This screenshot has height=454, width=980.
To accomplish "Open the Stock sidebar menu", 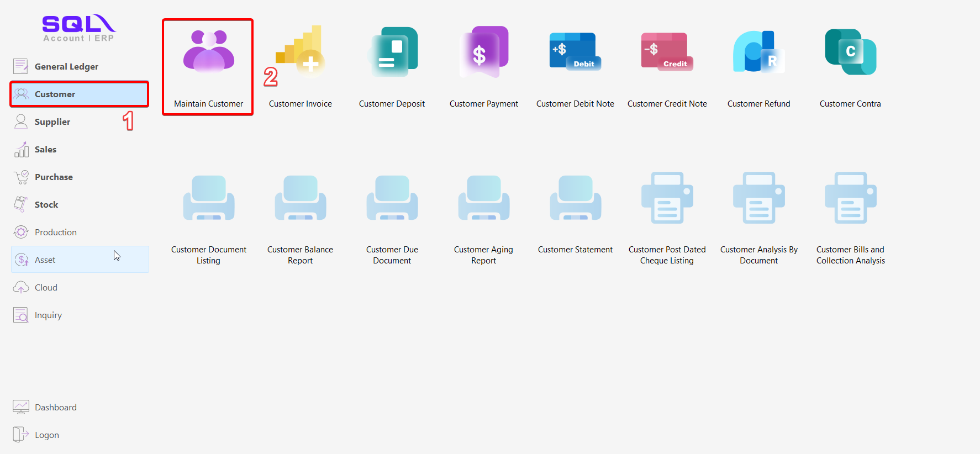I will click(46, 205).
